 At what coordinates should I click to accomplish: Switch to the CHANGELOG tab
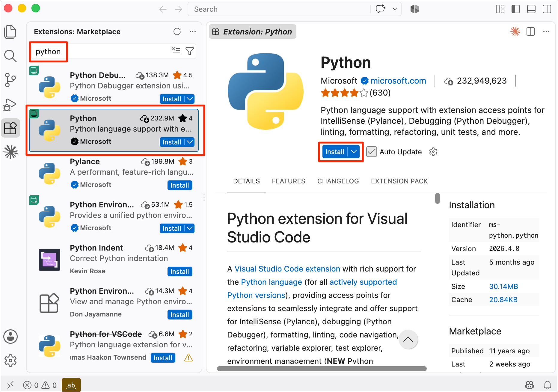[x=338, y=181]
